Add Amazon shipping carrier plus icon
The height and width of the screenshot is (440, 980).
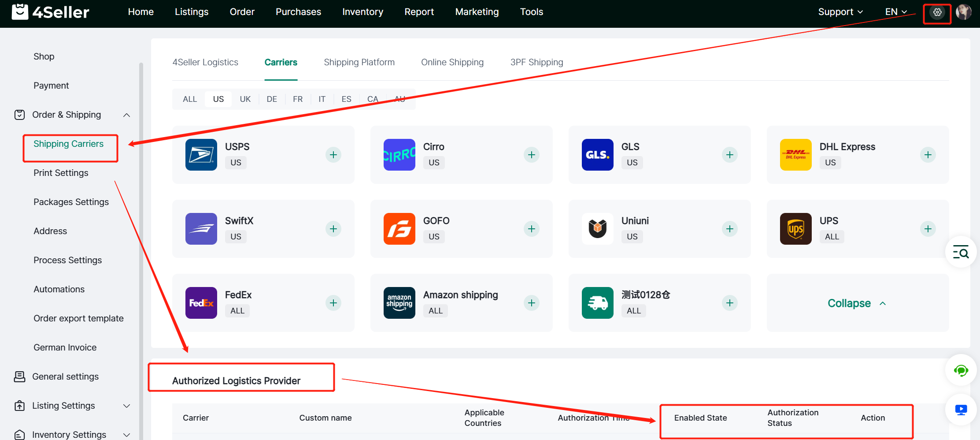coord(532,303)
